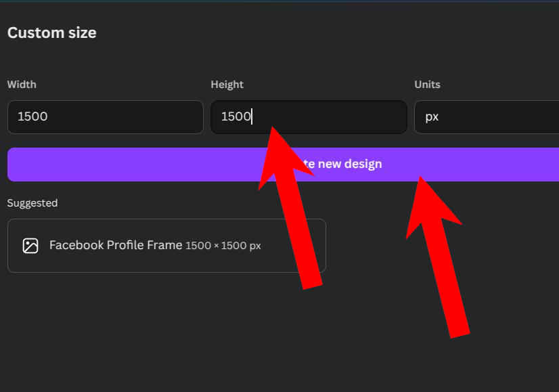Click the Custom size heading
Image resolution: width=559 pixels, height=392 pixels.
pyautogui.click(x=51, y=32)
